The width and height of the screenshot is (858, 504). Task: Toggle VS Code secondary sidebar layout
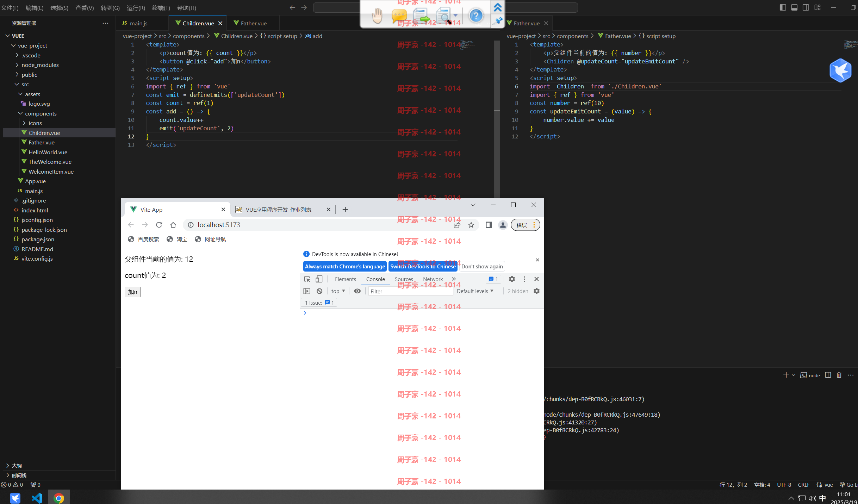(806, 7)
